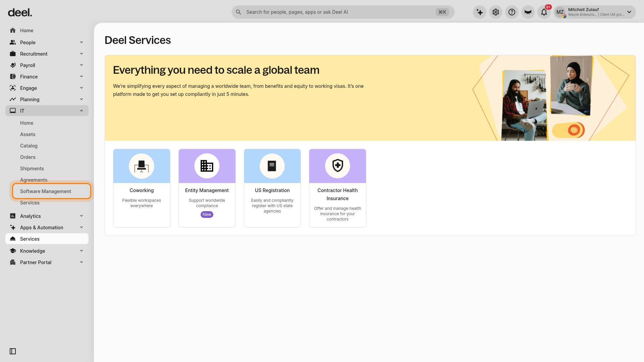Expand the Payroll menu chevron
This screenshot has width=644, height=362.
click(x=82, y=65)
